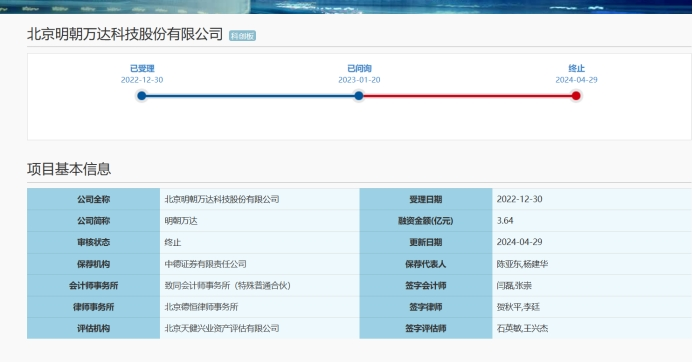This screenshot has width=693, height=363.
Task: Click 致同会计师事务所 (特殊普通合伙) value
Action: pos(228,286)
